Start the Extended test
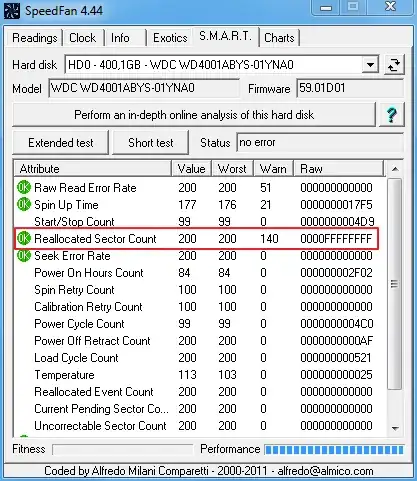The width and height of the screenshot is (417, 481). pos(61,143)
